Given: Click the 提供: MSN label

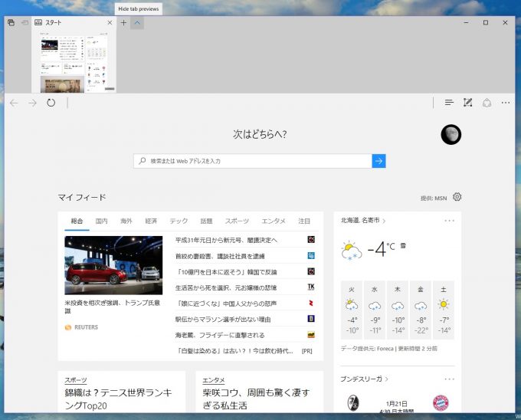Looking at the screenshot, I should pyautogui.click(x=434, y=198).
